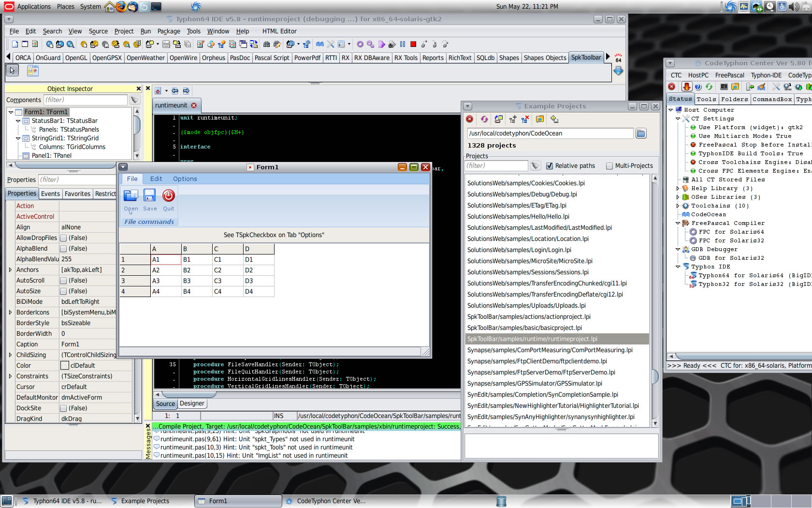The width and height of the screenshot is (812, 508).
Task: Switch to the Designer tab below editor
Action: coord(192,403)
